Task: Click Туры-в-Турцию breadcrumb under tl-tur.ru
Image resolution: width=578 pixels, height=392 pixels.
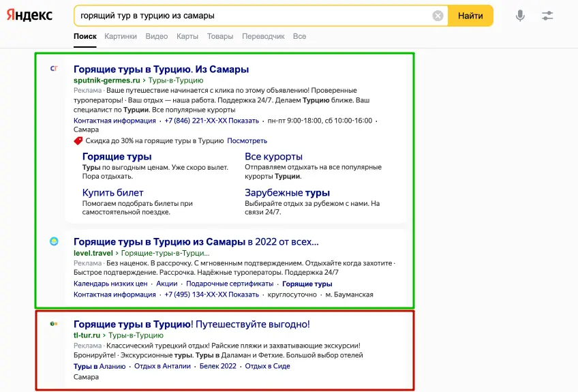Action: (136, 335)
